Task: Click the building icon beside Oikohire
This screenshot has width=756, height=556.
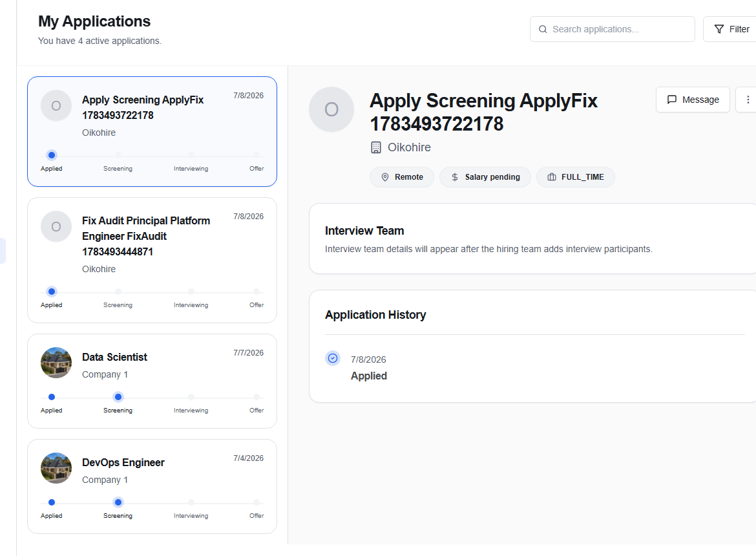Action: pyautogui.click(x=376, y=147)
